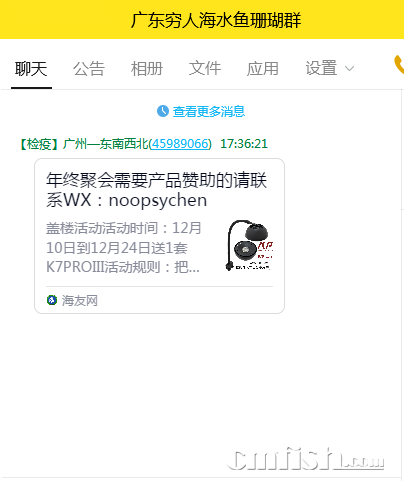Select the 文件 tab

(205, 68)
